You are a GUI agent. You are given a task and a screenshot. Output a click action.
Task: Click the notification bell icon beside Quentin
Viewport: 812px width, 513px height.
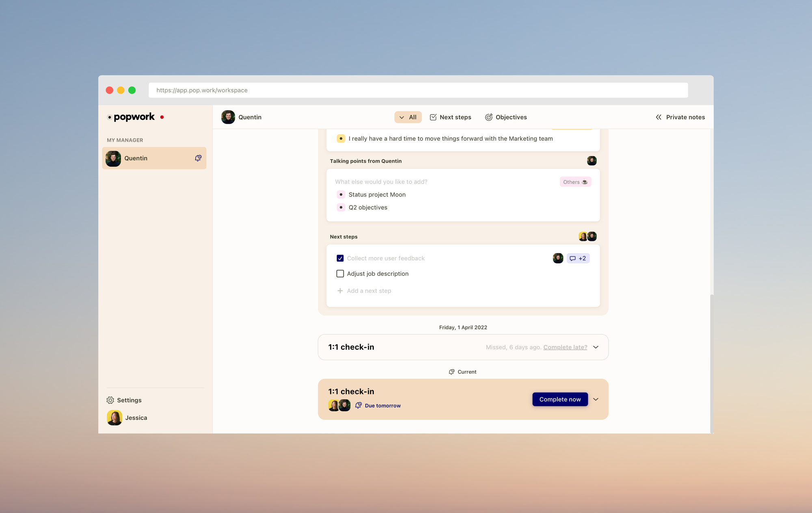point(198,158)
